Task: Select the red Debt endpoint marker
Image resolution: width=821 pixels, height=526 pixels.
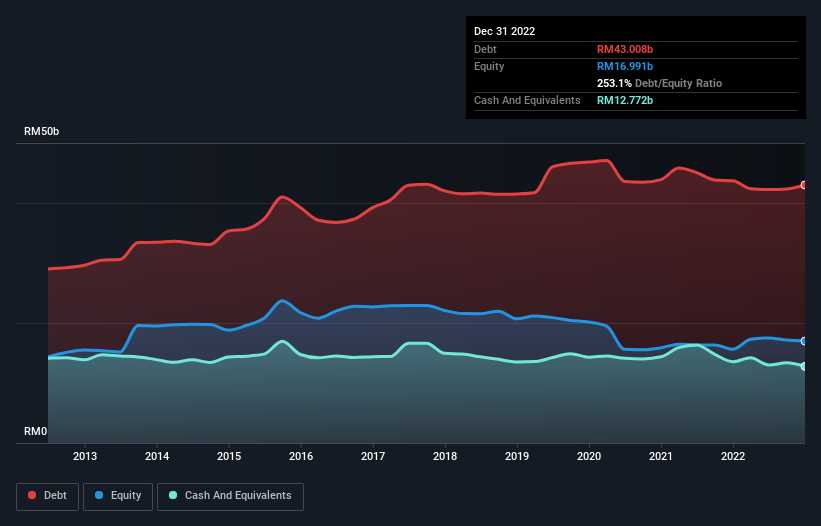Action: [x=804, y=185]
